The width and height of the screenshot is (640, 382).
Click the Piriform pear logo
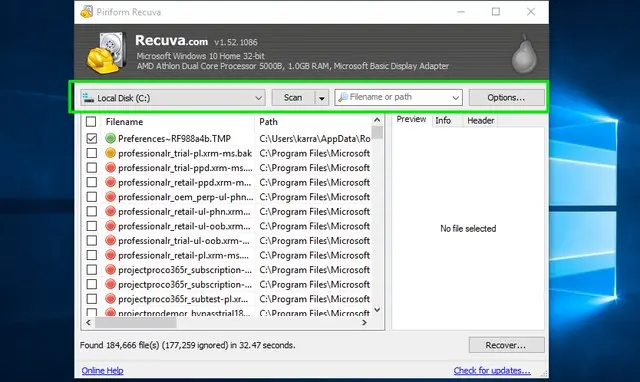(x=524, y=55)
